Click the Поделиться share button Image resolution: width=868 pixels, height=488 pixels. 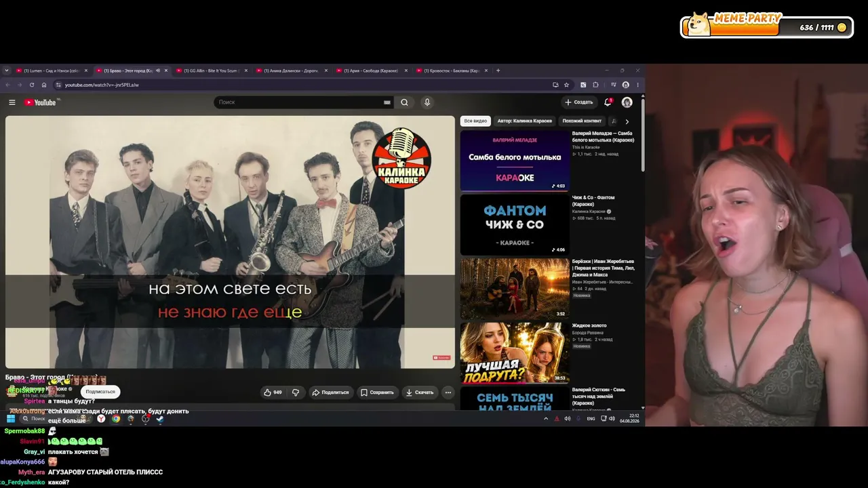(330, 392)
